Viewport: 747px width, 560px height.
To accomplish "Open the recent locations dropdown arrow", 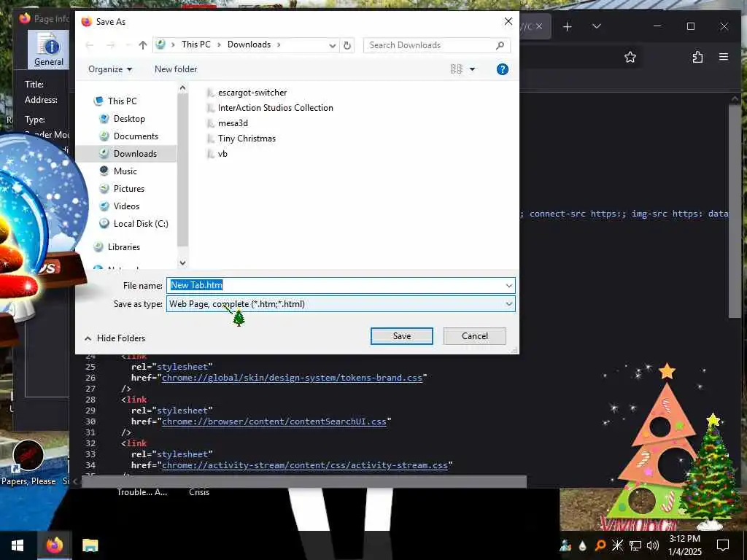I will coord(128,45).
